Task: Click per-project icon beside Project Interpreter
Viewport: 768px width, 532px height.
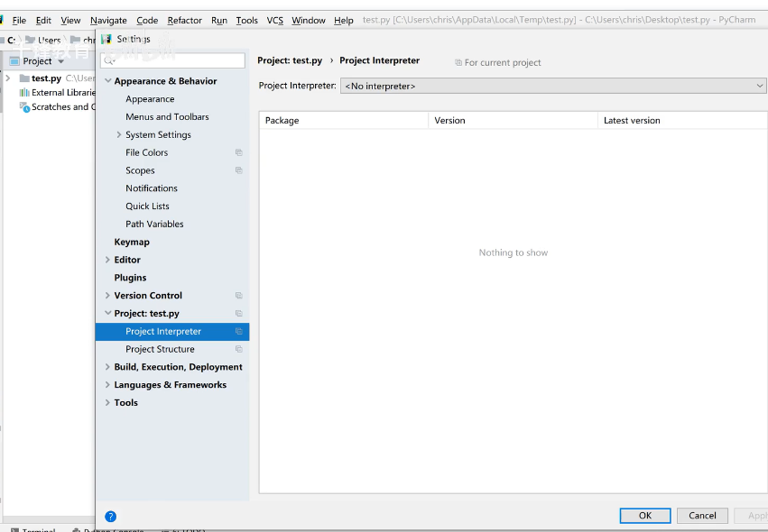Action: pyautogui.click(x=239, y=331)
